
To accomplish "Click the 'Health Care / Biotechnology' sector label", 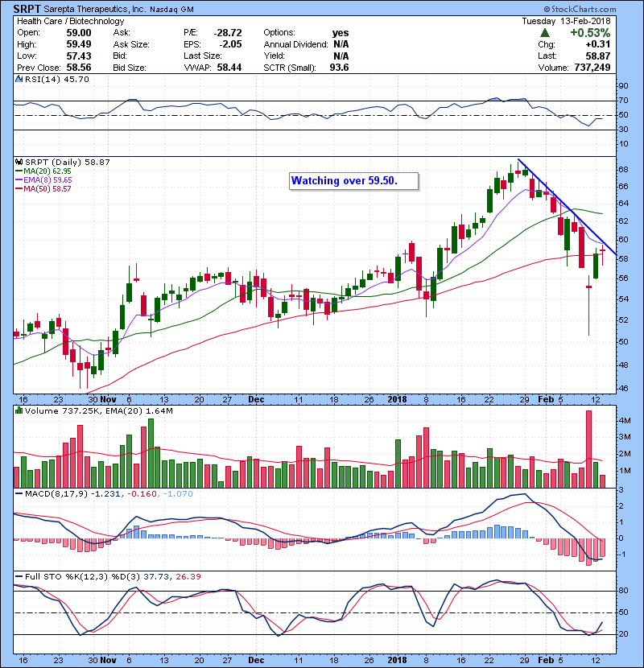I will 70,21.
